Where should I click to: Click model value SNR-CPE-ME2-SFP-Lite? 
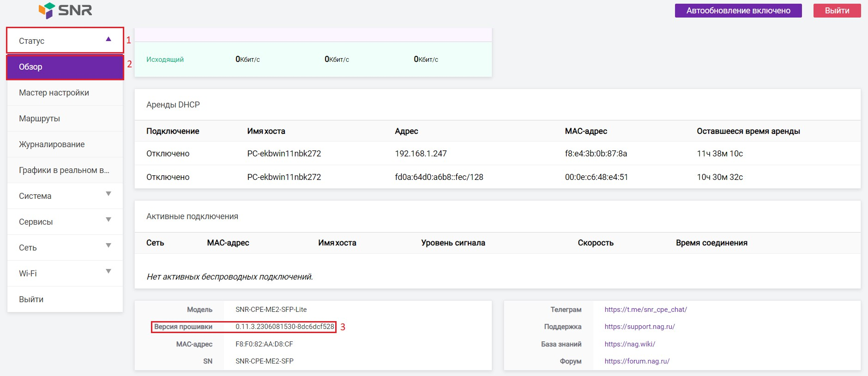pyautogui.click(x=271, y=310)
